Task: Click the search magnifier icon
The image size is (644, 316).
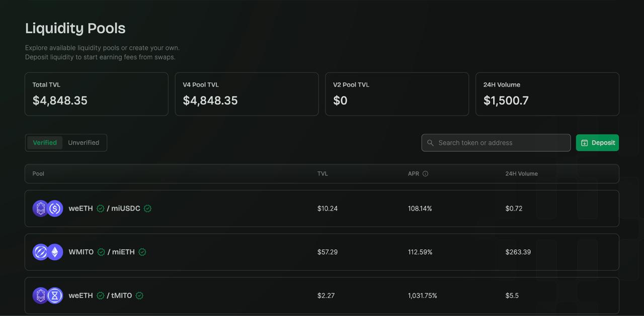Action: pyautogui.click(x=430, y=143)
